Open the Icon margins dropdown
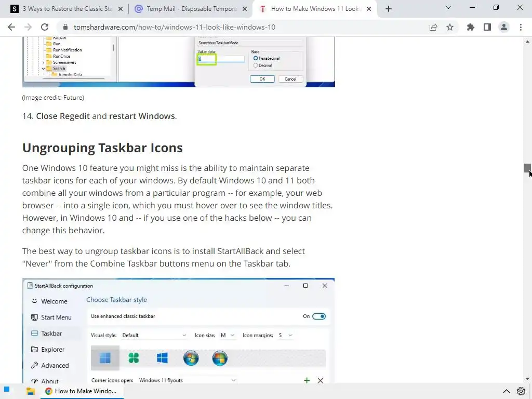Image resolution: width=532 pixels, height=399 pixels. pos(285,335)
